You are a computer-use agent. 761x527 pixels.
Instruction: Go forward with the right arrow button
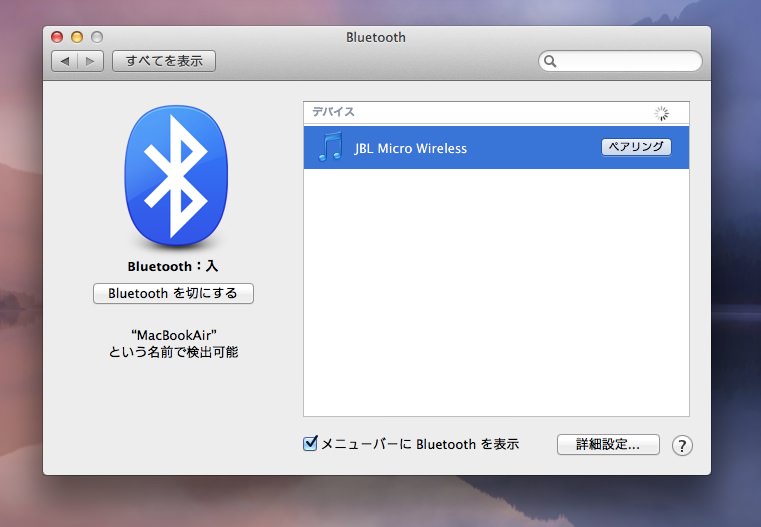click(x=90, y=61)
